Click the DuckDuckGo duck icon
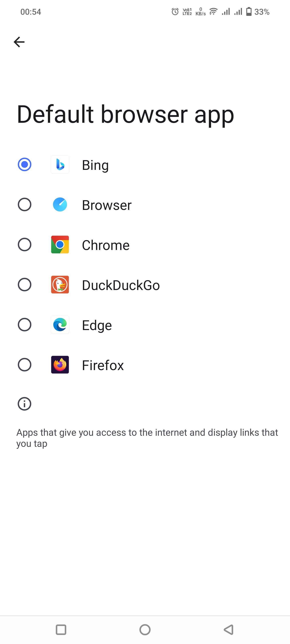This screenshot has height=644, width=290. click(60, 285)
